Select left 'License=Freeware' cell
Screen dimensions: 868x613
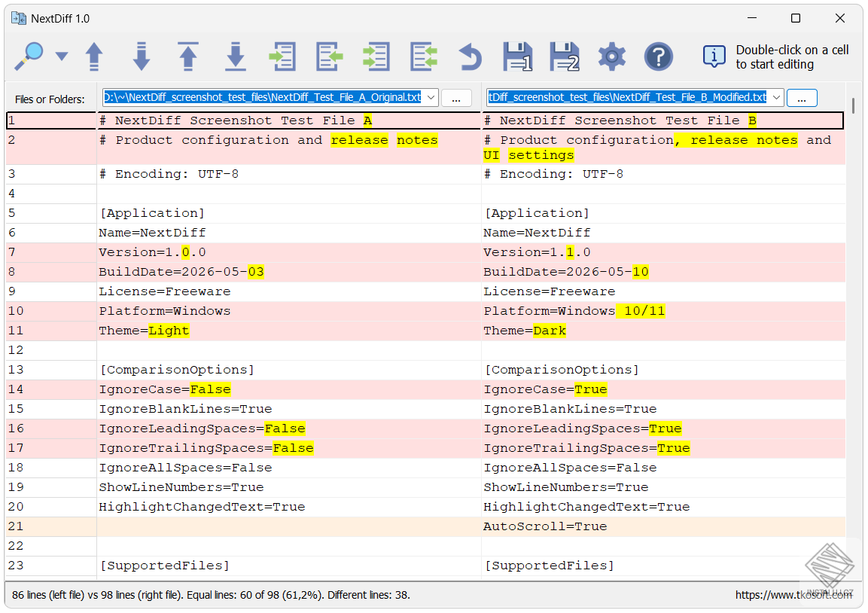pos(288,291)
